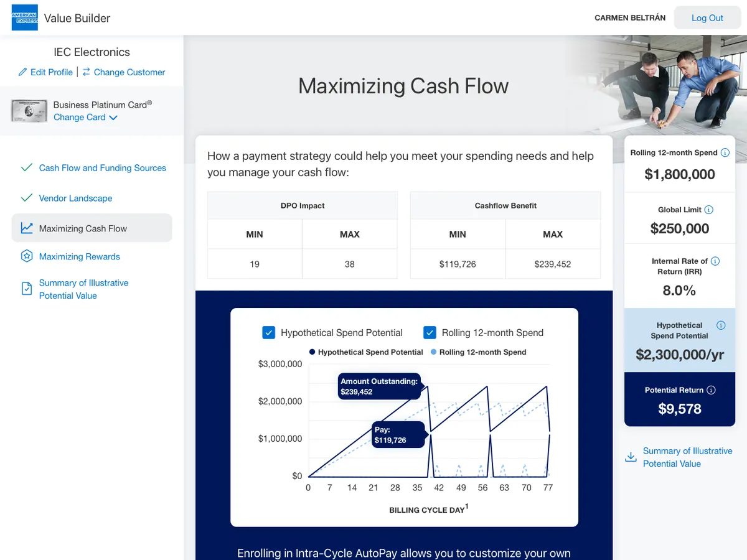
Task: Click the DPO Impact table header
Action: 303,205
